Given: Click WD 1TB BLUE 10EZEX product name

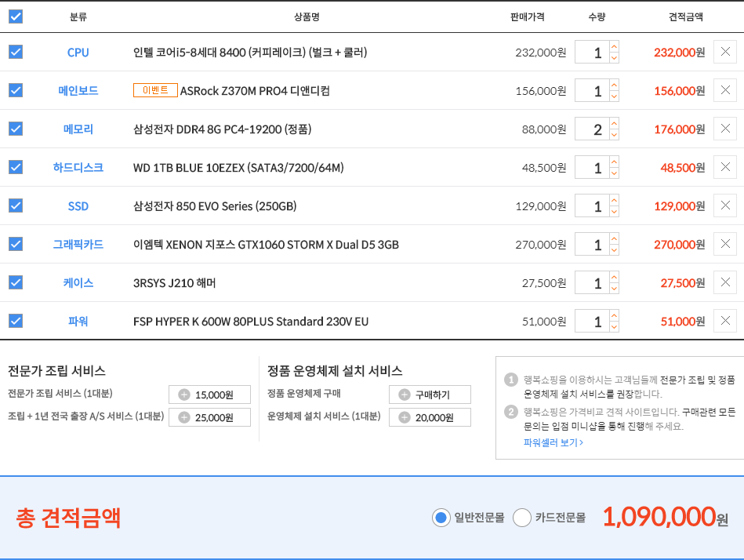Looking at the screenshot, I should [238, 168].
